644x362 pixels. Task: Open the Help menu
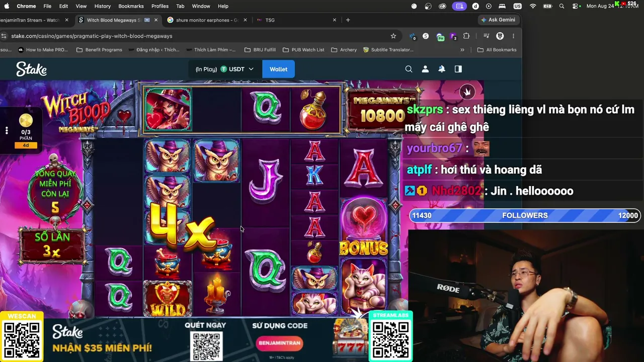pos(223,6)
